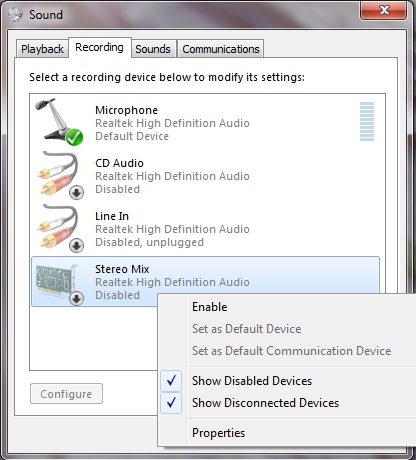
Task: Click the green default checkmark on Microphone
Action: [74, 137]
